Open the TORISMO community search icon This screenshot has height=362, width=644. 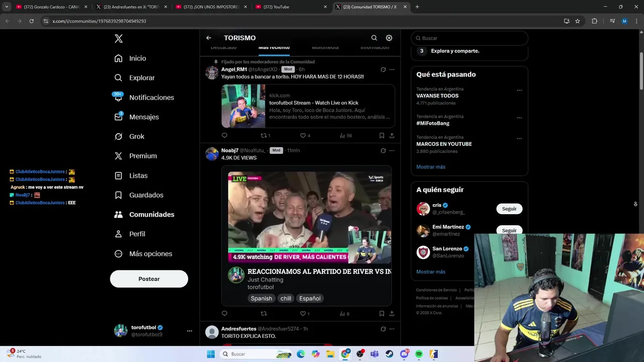pos(374,38)
